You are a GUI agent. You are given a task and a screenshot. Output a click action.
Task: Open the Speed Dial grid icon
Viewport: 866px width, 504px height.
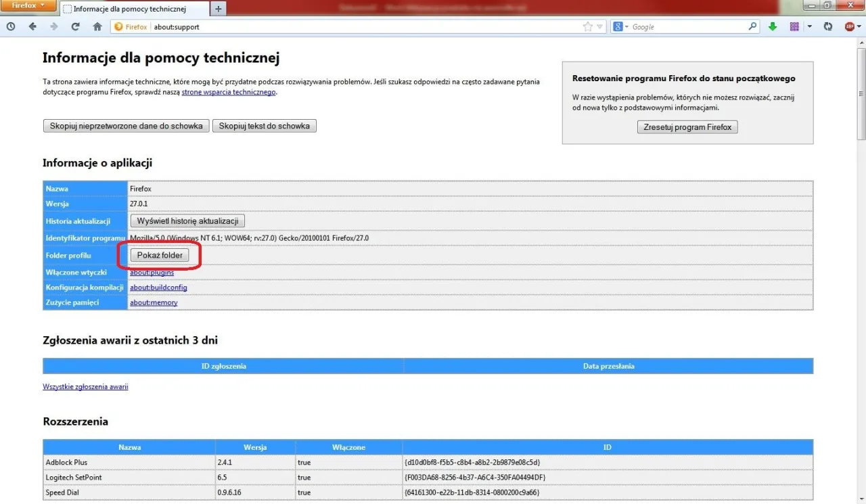coord(794,26)
